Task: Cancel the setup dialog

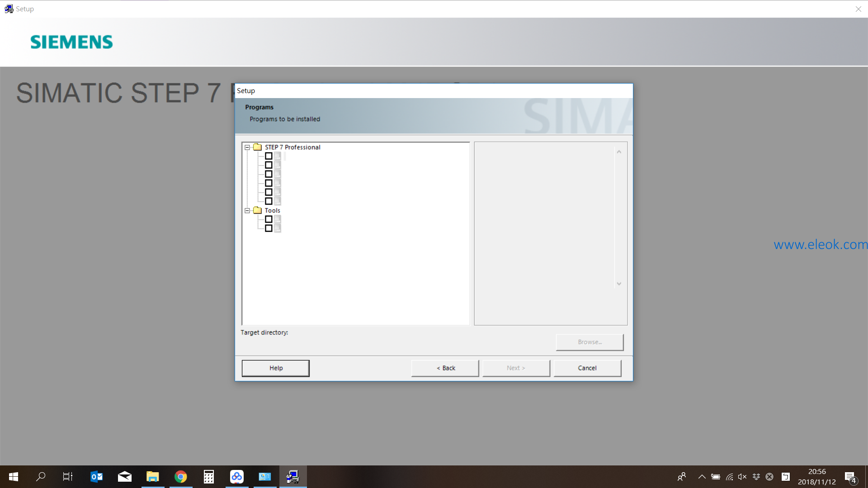Action: pyautogui.click(x=588, y=368)
